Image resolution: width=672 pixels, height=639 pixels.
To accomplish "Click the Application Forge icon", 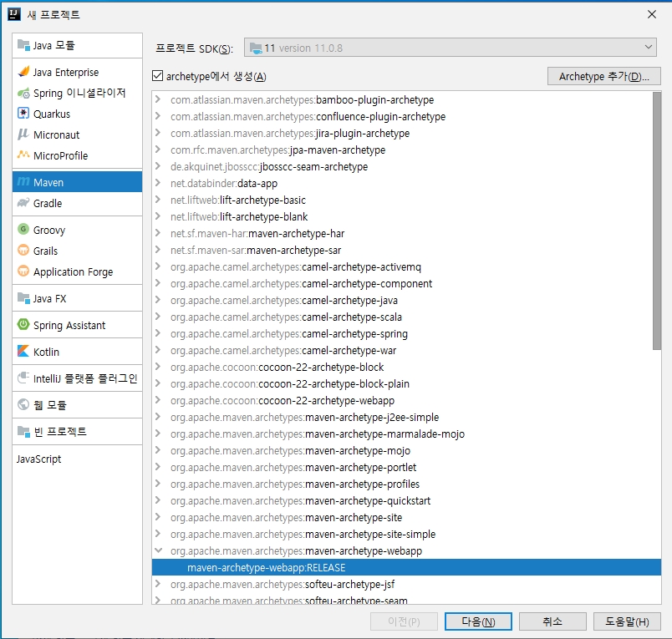I will (23, 271).
